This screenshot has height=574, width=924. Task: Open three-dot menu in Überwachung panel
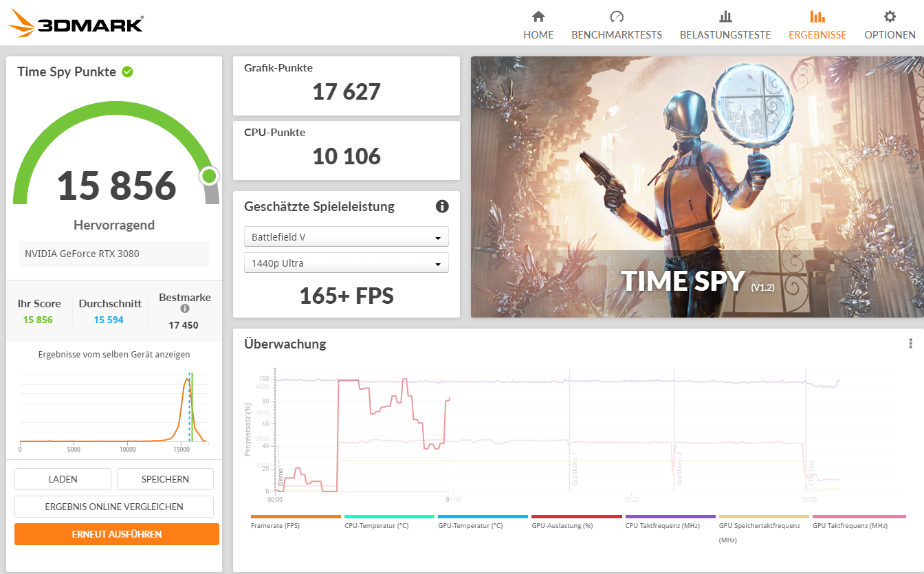[910, 344]
